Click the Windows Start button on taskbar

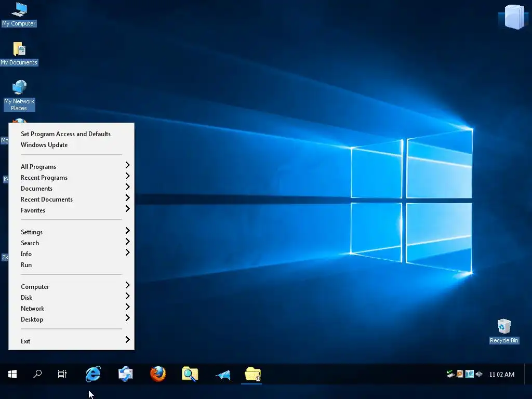[12, 374]
